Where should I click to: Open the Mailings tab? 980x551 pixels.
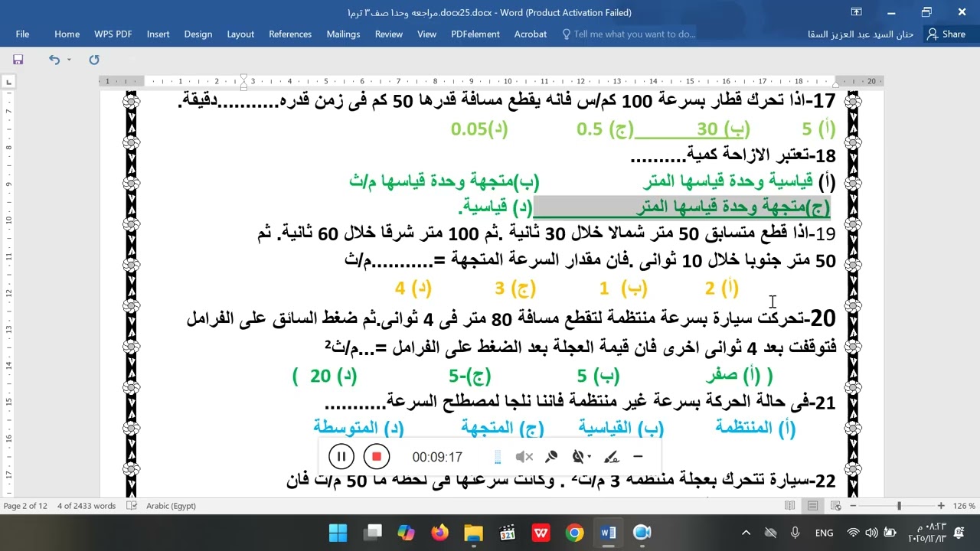343,34
